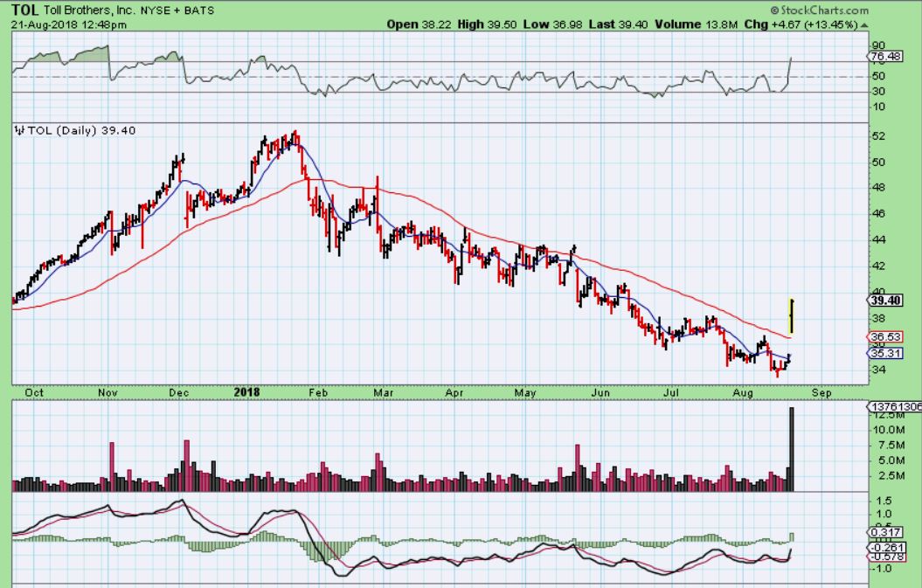Select the Sep label on the date axis
The height and width of the screenshot is (588, 922).
[x=821, y=393]
